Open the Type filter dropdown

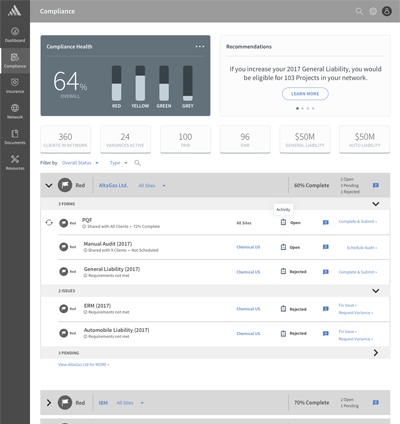tap(119, 163)
